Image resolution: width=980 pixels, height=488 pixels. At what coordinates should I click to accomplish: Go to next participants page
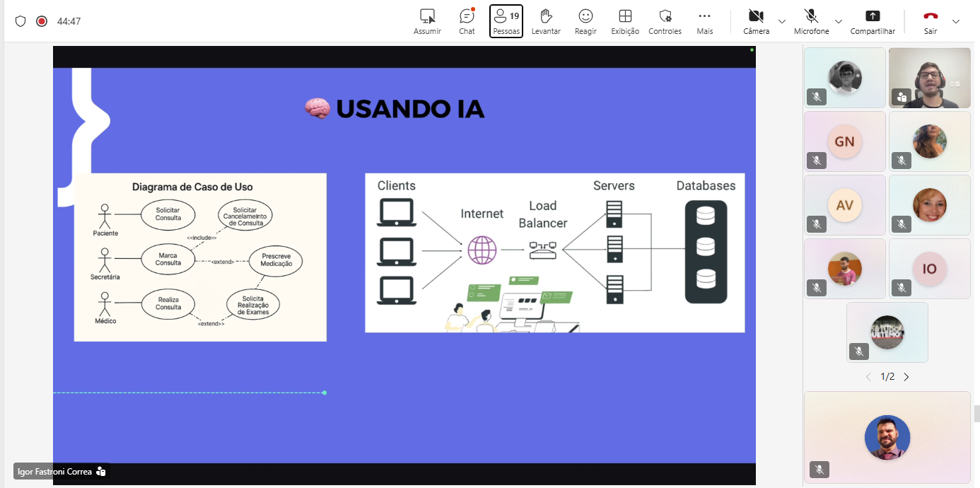(x=906, y=377)
